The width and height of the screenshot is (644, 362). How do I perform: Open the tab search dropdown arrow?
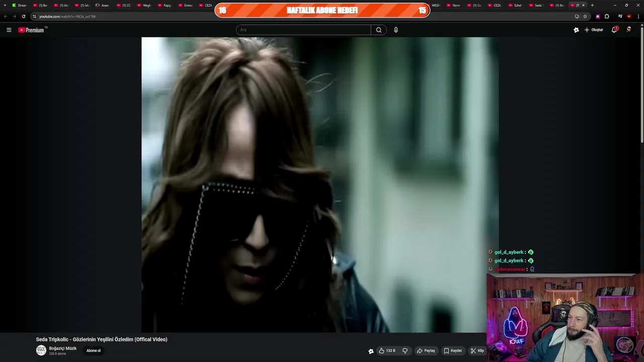[5, 5]
